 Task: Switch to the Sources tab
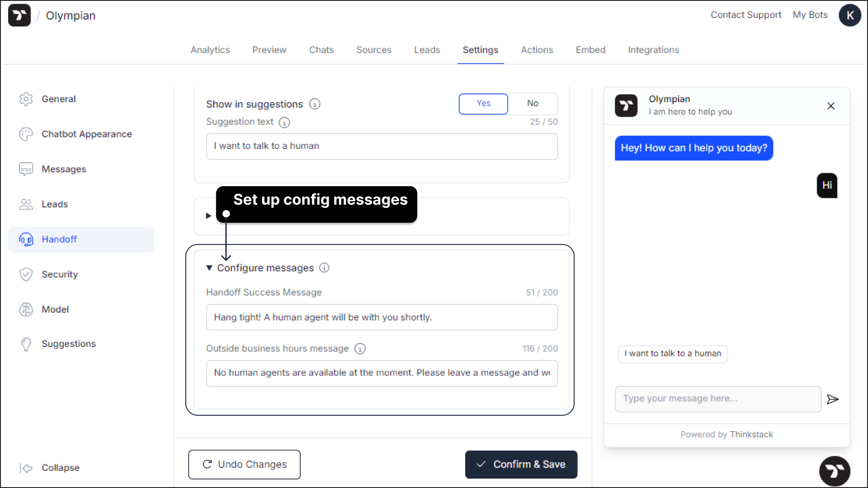pos(374,50)
